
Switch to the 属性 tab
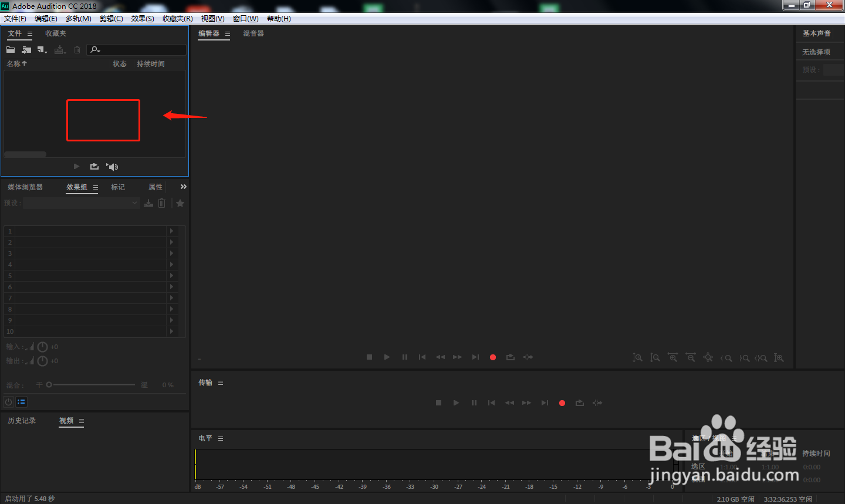156,187
